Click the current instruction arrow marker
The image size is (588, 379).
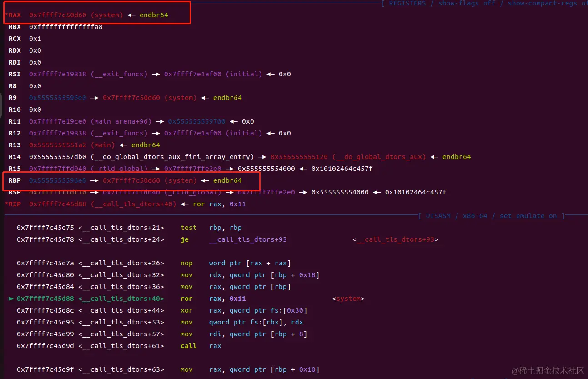(11, 299)
